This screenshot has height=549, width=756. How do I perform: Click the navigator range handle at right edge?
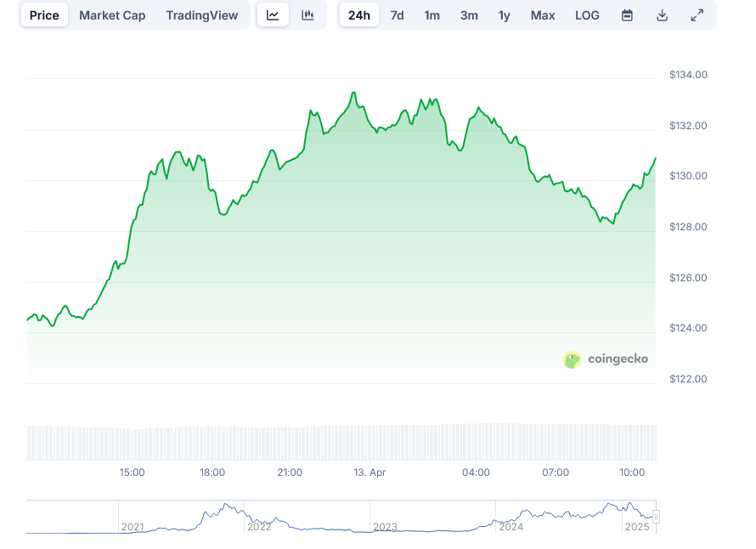click(656, 517)
